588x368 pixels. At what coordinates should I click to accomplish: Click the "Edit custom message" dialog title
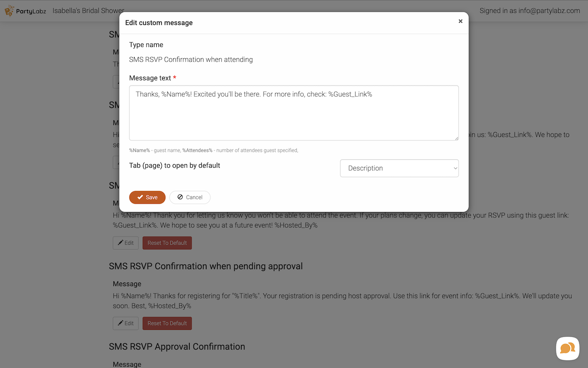(159, 23)
